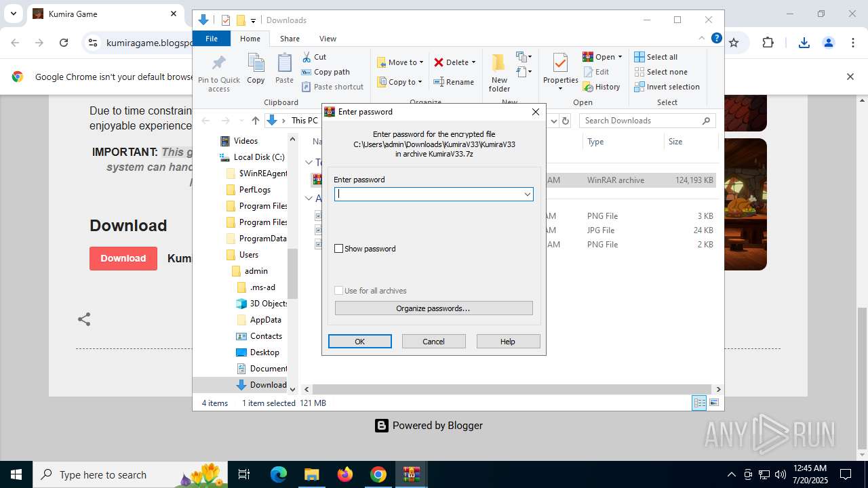Click New folder quick access toolbar icon
The image size is (868, 488).
pos(241,20)
